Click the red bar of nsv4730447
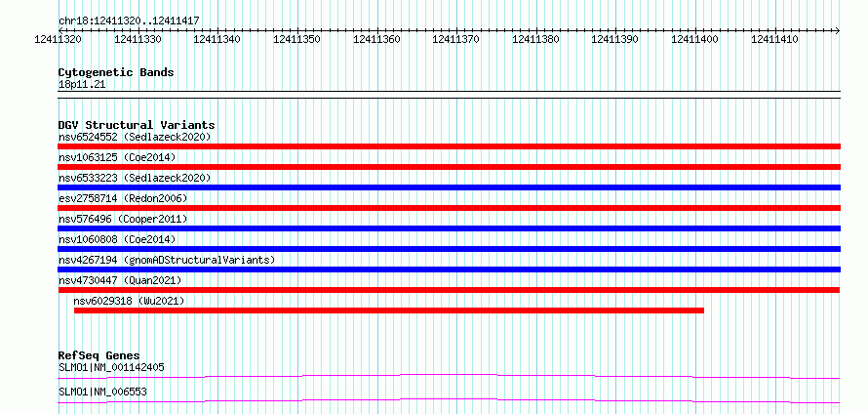The image size is (868, 414). coord(449,290)
